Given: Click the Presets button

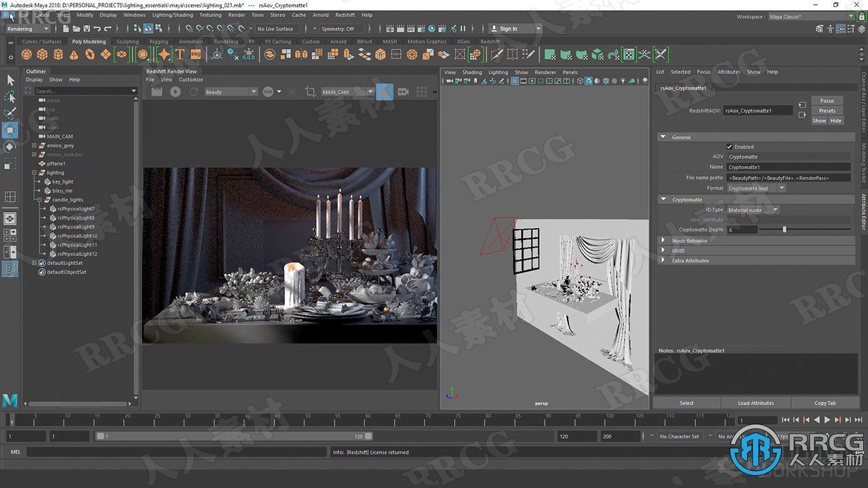Looking at the screenshot, I should [827, 110].
